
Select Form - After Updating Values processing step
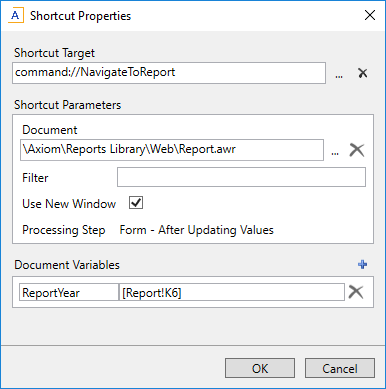click(197, 230)
